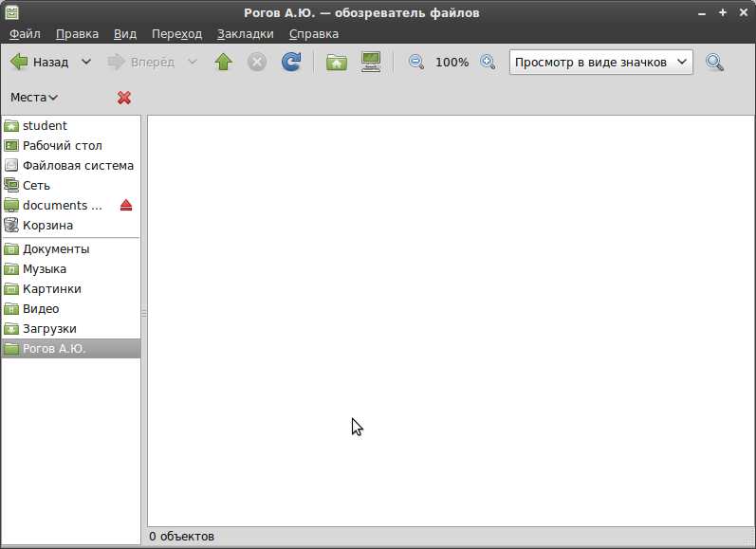Click the Computer icon in toolbar
The image size is (756, 549).
(x=371, y=63)
